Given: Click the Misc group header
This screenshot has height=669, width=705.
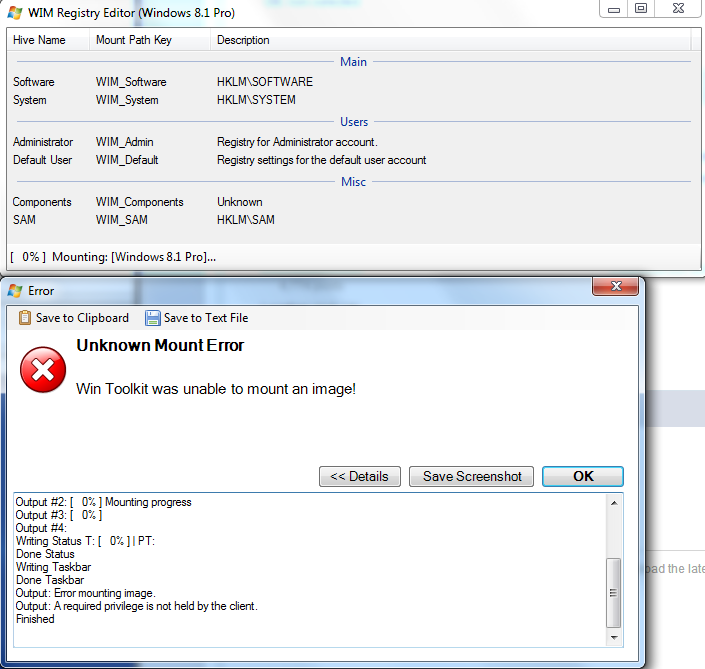Looking at the screenshot, I should (x=353, y=182).
